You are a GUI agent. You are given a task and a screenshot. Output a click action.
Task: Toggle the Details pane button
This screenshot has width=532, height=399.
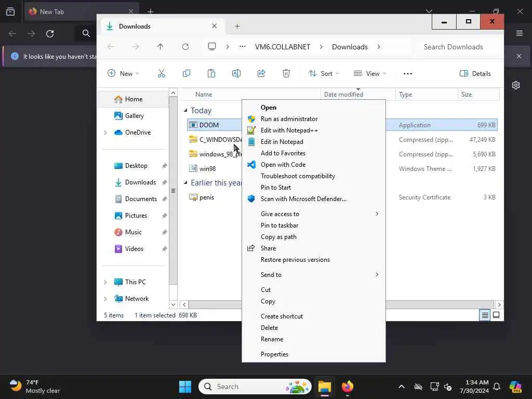[475, 73]
